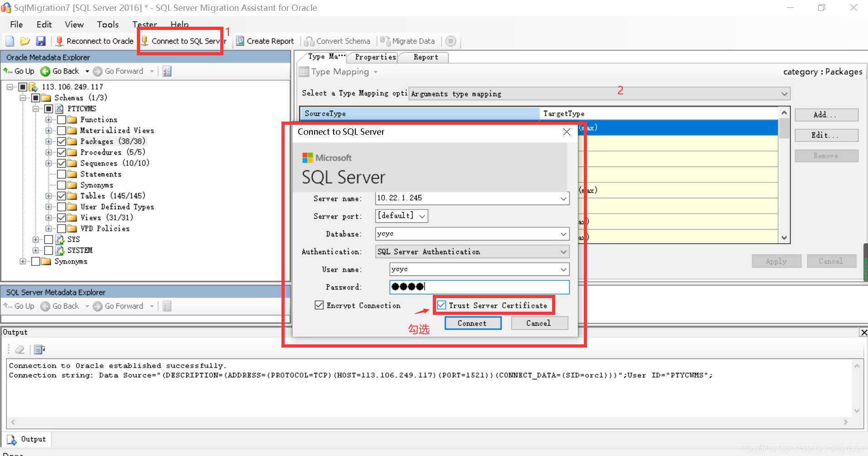Disable the Encrypt Connection checkbox

[x=319, y=305]
